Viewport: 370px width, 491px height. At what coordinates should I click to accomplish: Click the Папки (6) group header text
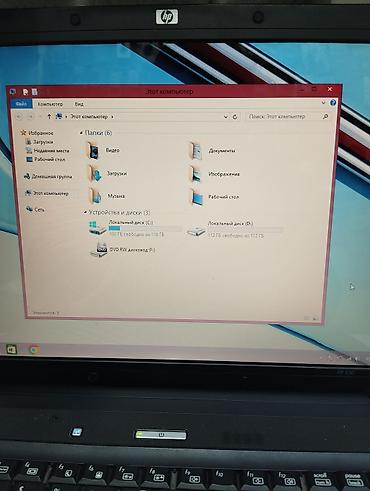tap(98, 133)
